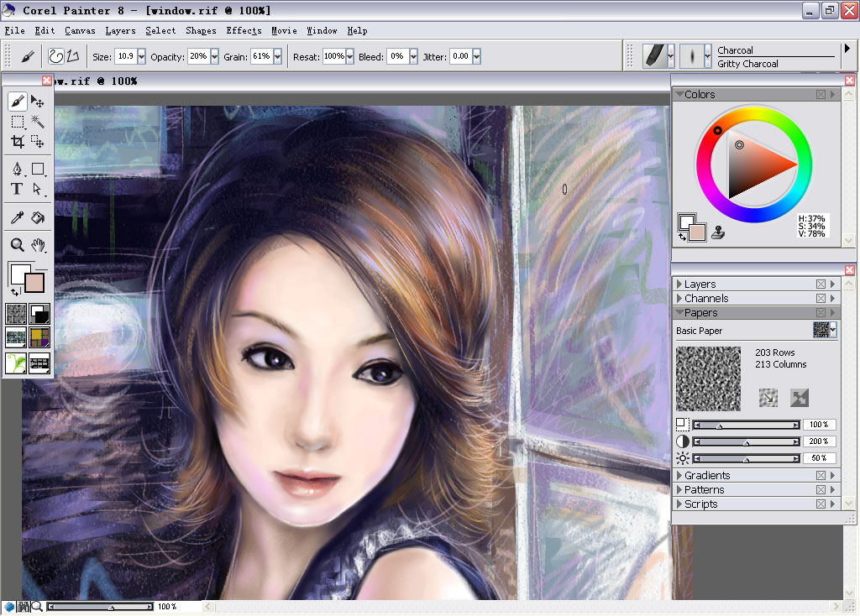Open the Colors palette flyout menu arrow
Screen dimensions: 860x616
(832, 94)
